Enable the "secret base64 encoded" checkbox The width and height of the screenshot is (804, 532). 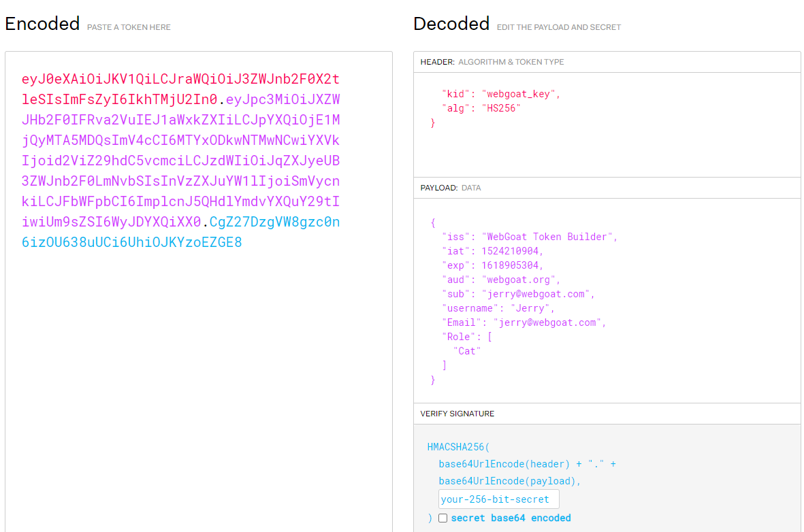click(443, 518)
